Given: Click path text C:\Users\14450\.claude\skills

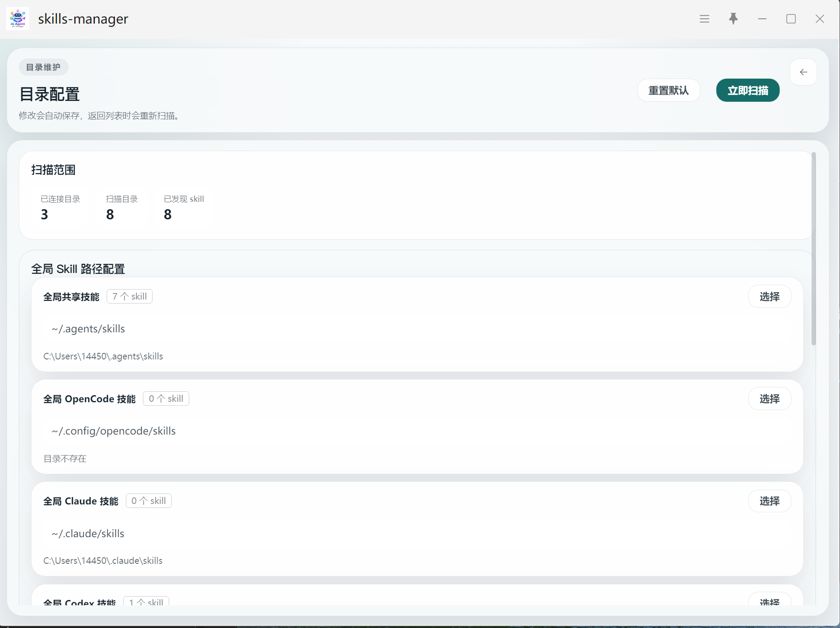Looking at the screenshot, I should pos(103,561).
